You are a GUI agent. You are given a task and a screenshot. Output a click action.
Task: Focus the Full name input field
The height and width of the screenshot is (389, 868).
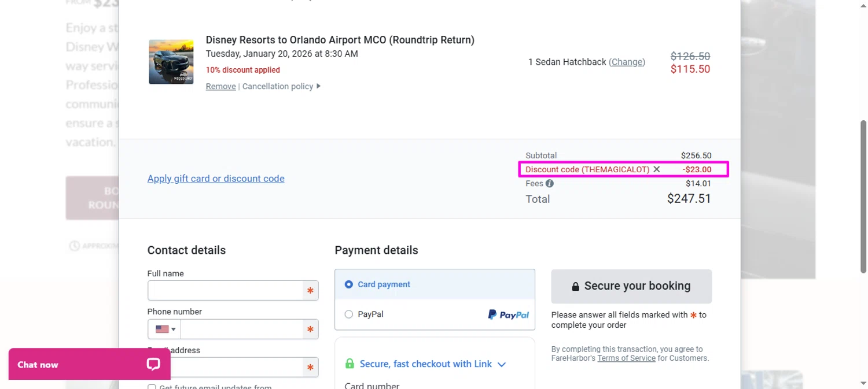[x=226, y=290]
